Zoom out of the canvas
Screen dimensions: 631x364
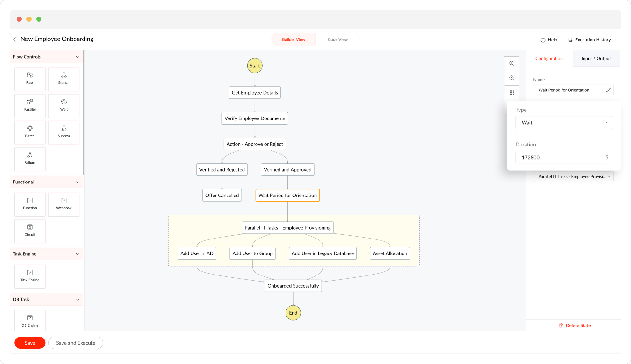point(512,78)
